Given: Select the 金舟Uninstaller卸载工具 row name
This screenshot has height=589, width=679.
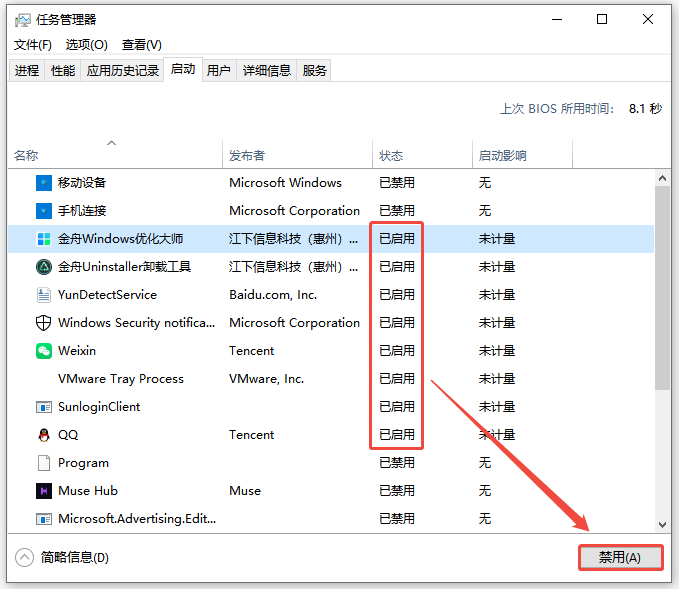Looking at the screenshot, I should tap(124, 267).
